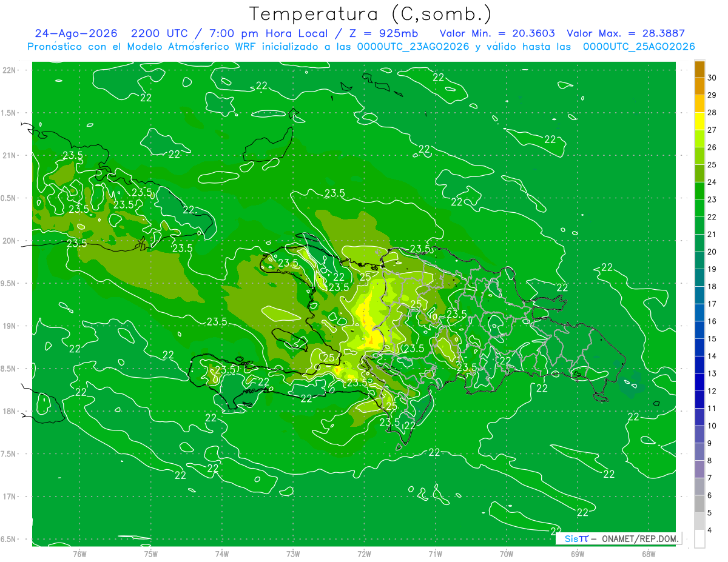Image resolution: width=728 pixels, height=562 pixels.
Task: Click colorbar value "28"
Action: click(713, 113)
